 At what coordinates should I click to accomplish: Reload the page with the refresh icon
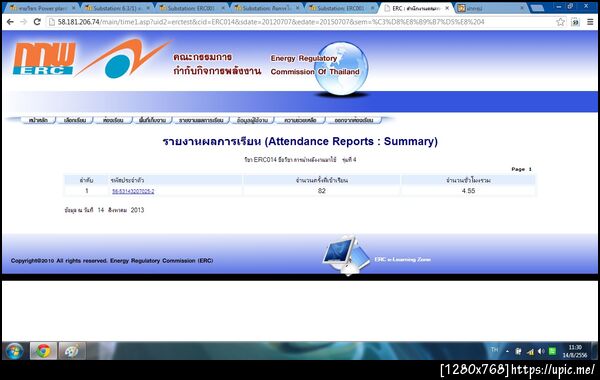[x=37, y=22]
